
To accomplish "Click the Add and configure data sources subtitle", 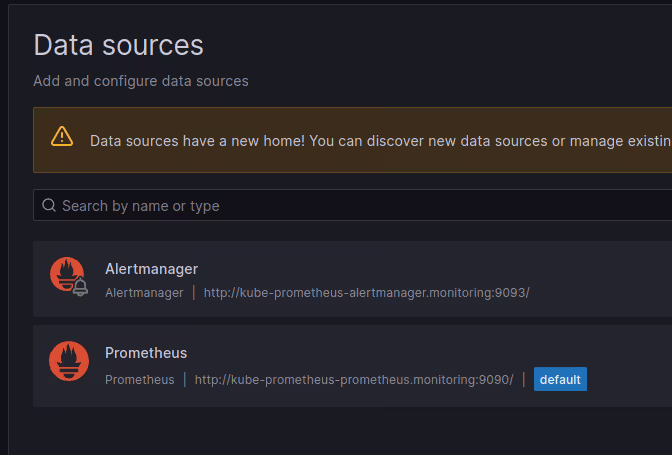I will point(140,81).
